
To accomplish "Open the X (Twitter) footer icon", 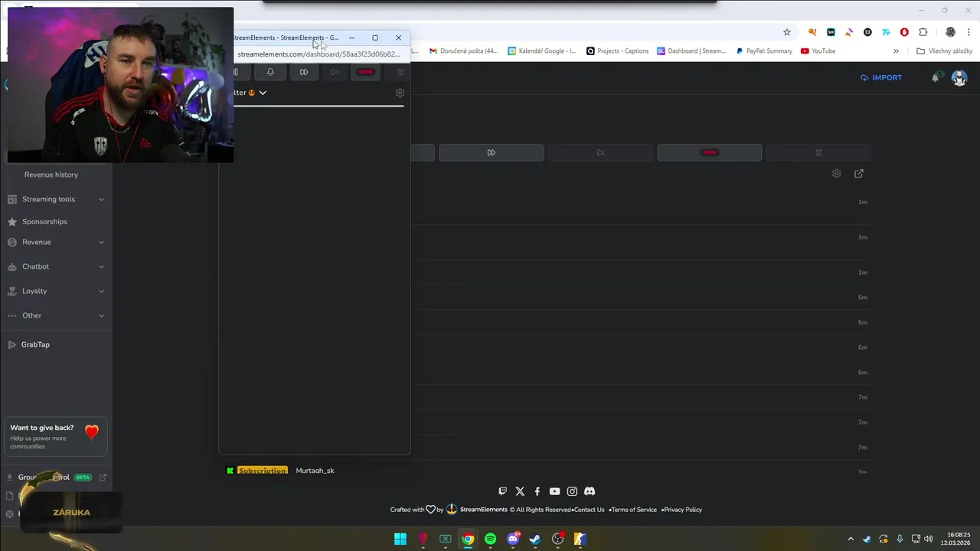I will tap(520, 491).
